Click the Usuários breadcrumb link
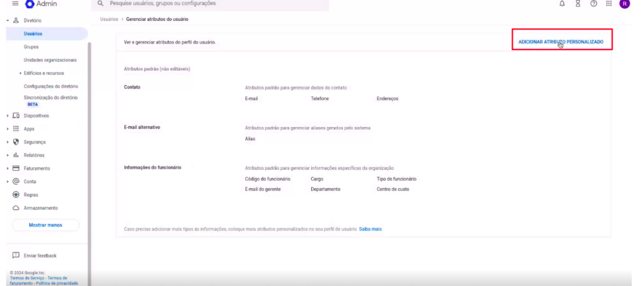This screenshot has height=286, width=644. (109, 19)
